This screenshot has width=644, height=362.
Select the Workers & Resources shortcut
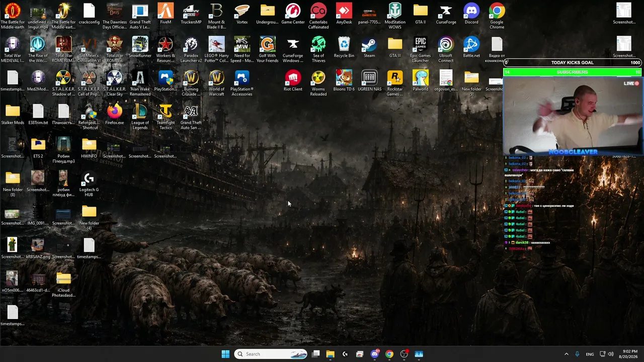[x=166, y=50]
